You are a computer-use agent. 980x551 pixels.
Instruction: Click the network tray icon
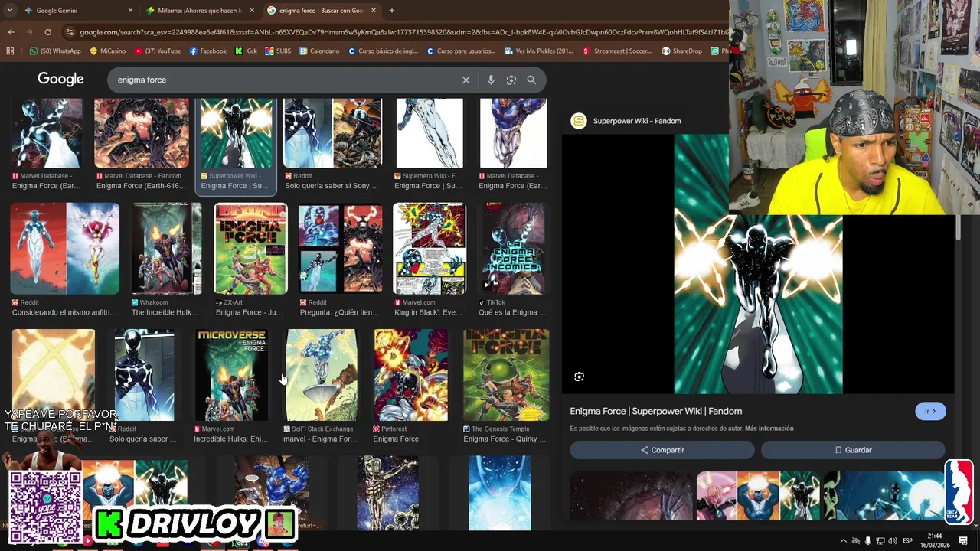880,541
